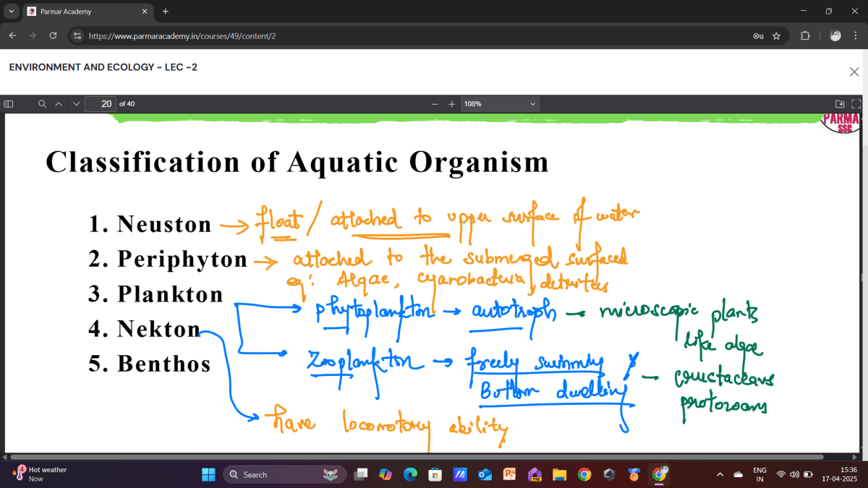
Task: Click the parmaracademy.in address bar URL
Action: pyautogui.click(x=182, y=35)
